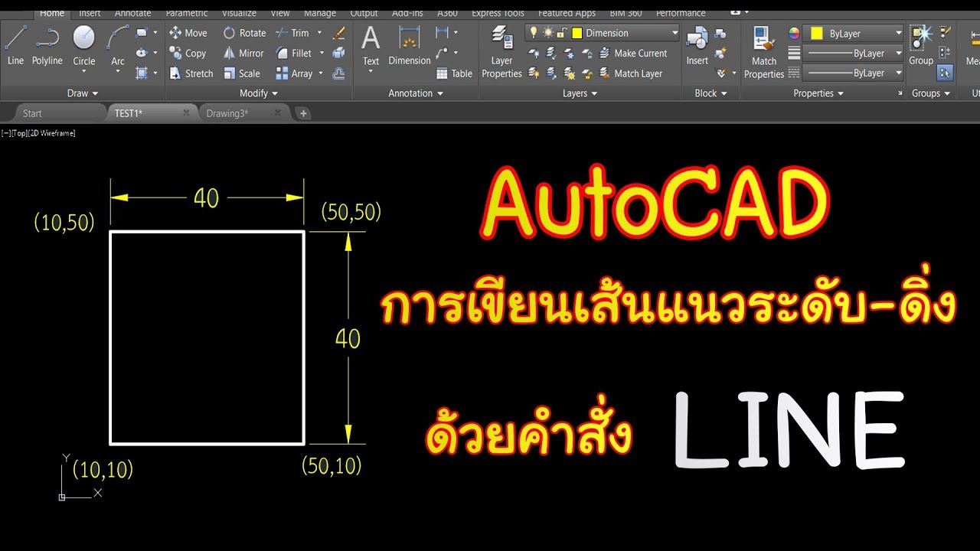
Task: Switch to the Annotate ribbon tab
Action: (132, 13)
